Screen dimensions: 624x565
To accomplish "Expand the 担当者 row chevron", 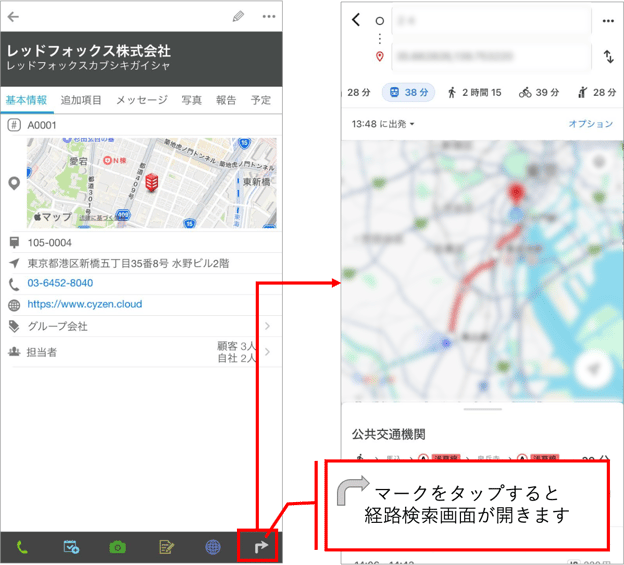I will click(x=267, y=352).
